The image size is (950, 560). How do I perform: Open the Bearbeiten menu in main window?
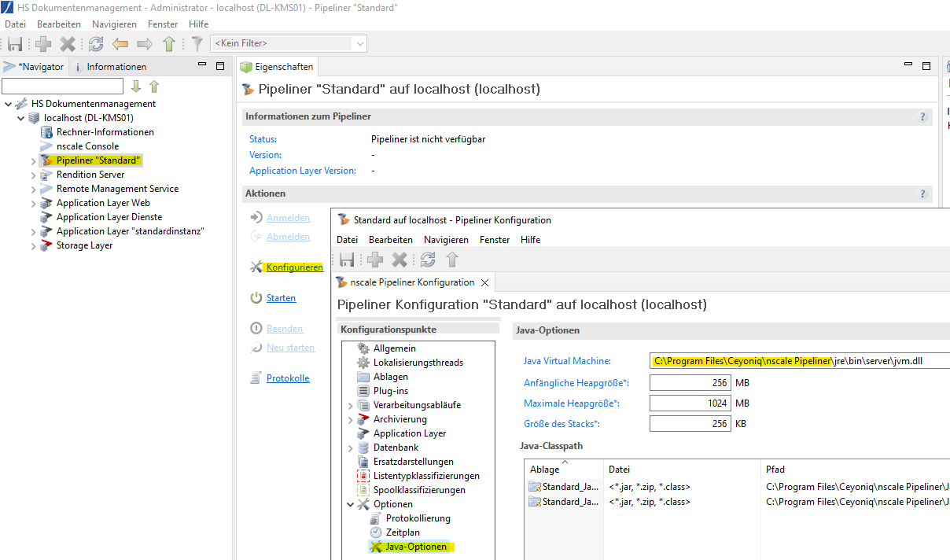pos(59,24)
